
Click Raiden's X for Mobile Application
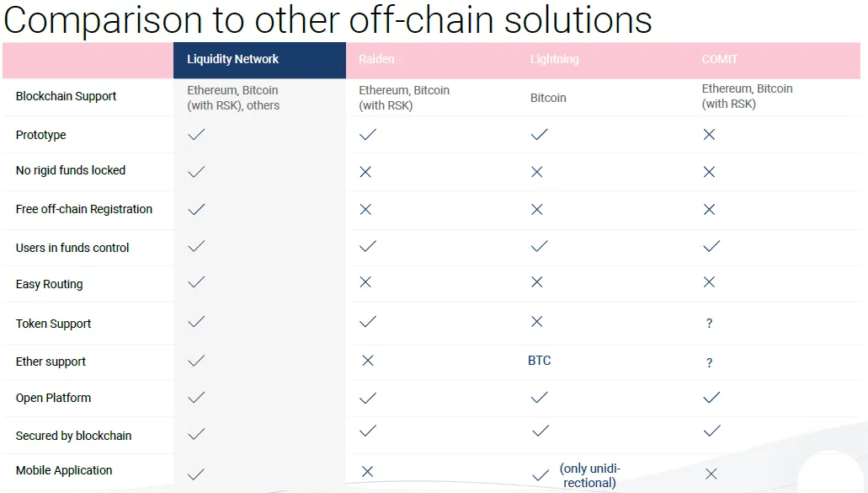coord(368,471)
